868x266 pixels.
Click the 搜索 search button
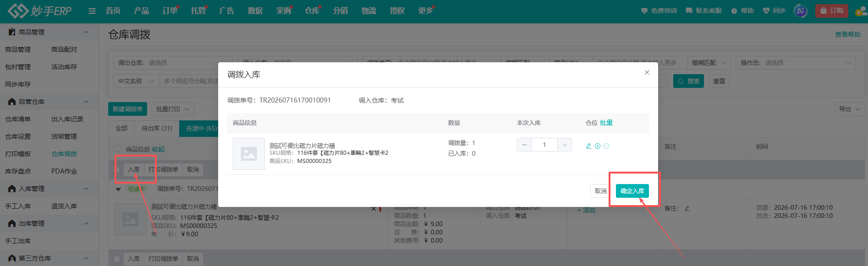[688, 81]
